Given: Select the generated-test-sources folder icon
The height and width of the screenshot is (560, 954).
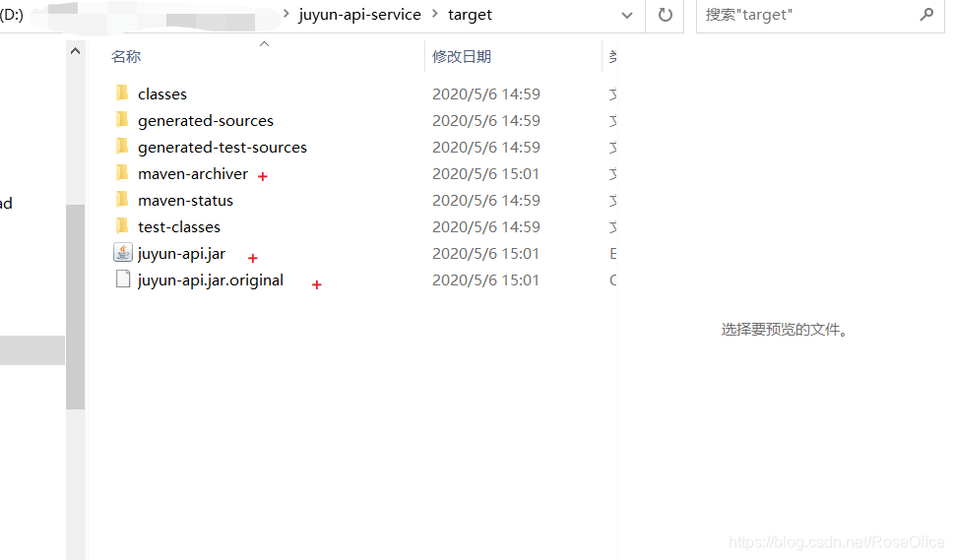Looking at the screenshot, I should point(122,147).
